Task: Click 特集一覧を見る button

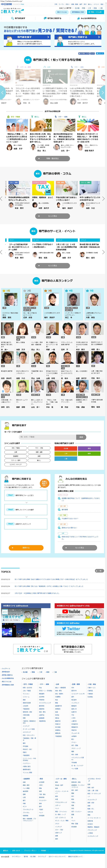Action: tap(53, 158)
